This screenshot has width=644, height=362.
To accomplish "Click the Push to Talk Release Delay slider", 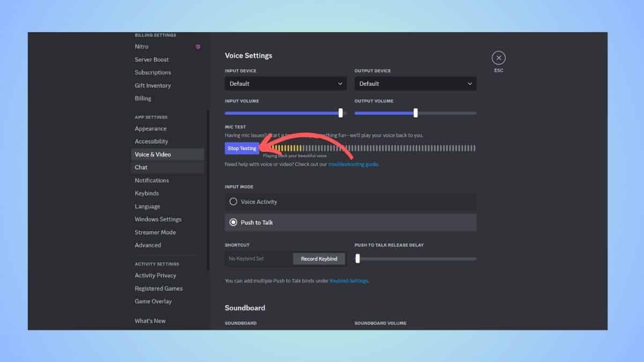I will 415,258.
